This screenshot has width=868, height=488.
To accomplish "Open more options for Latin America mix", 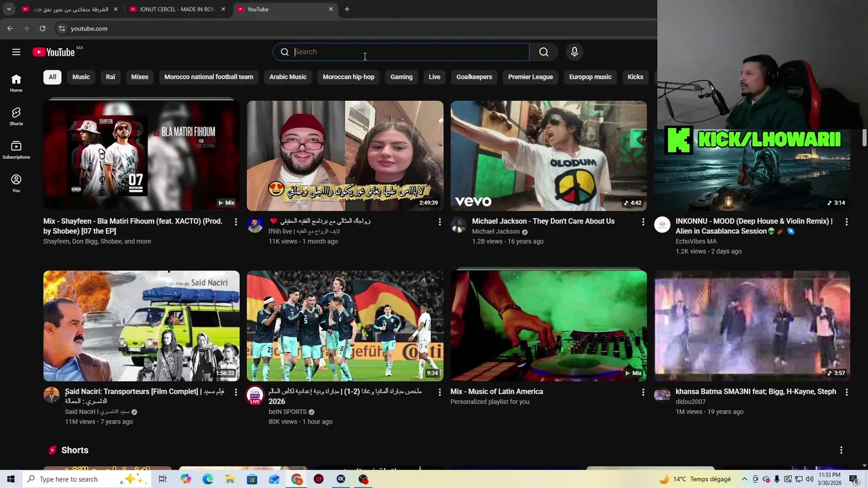I will [644, 392].
